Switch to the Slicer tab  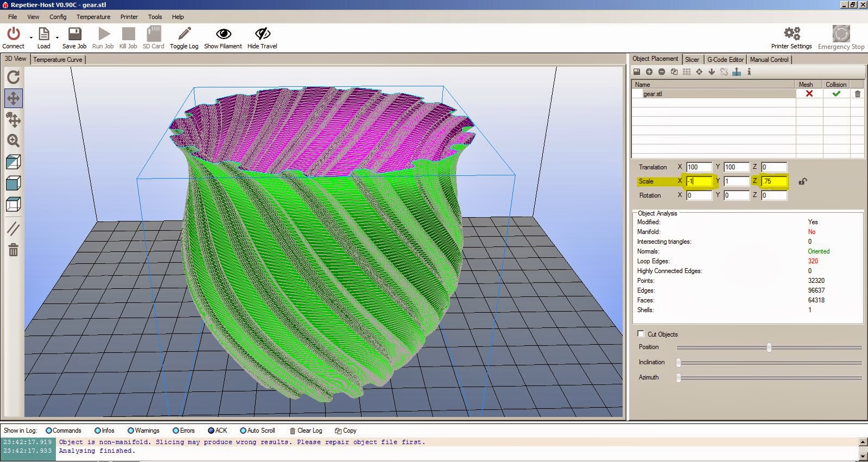point(692,60)
